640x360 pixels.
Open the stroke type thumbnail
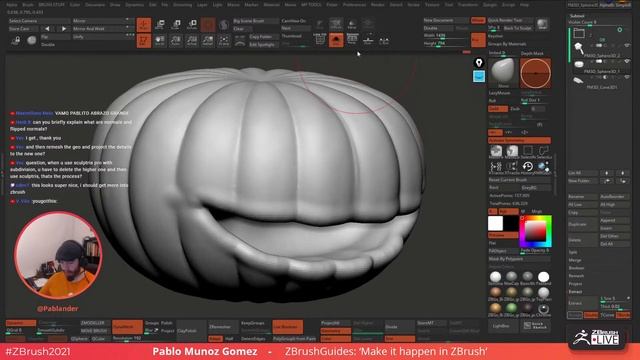[535, 73]
